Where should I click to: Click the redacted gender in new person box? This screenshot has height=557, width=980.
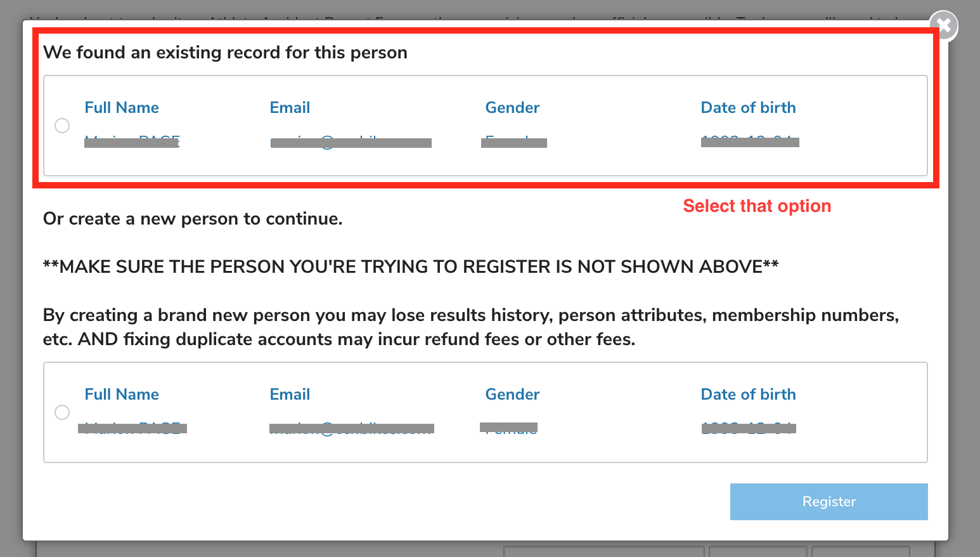[508, 427]
